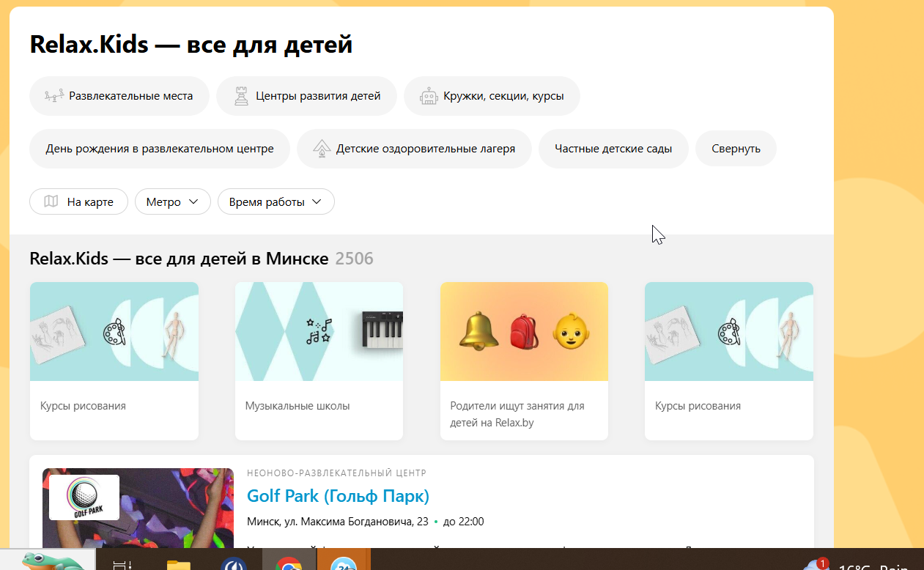924x570 pixels.
Task: Click the map icon in На карте
Action: pos(51,201)
